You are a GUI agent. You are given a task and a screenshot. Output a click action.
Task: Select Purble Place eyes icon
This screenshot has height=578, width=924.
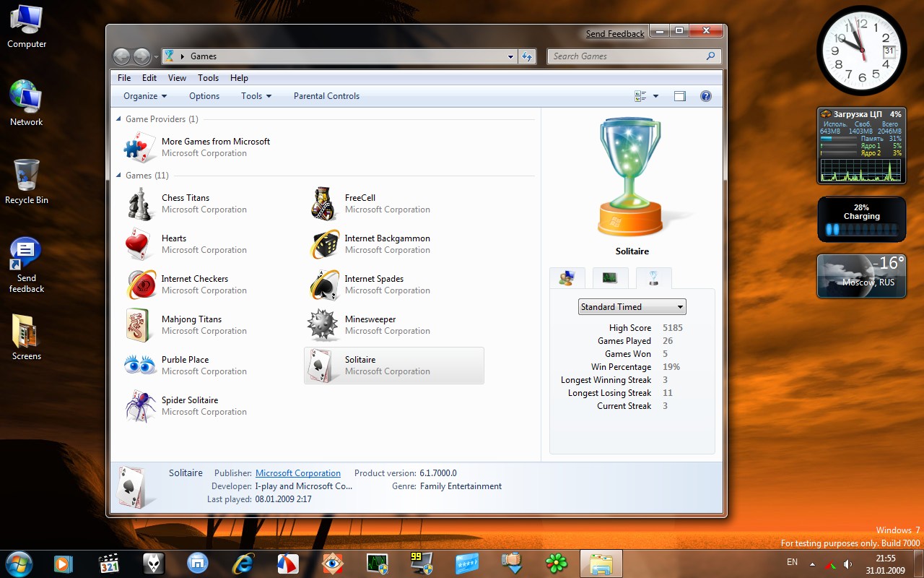(139, 365)
